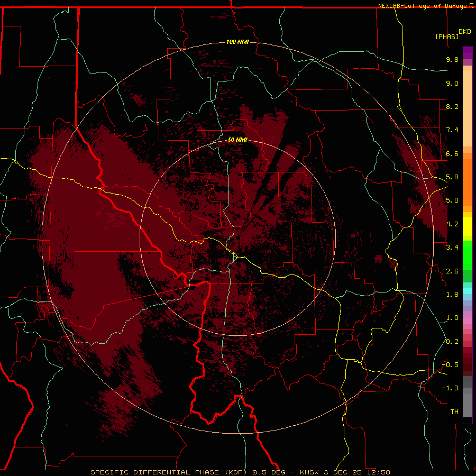
Task: Click the 100 NMI range ring label
Action: 237,42
